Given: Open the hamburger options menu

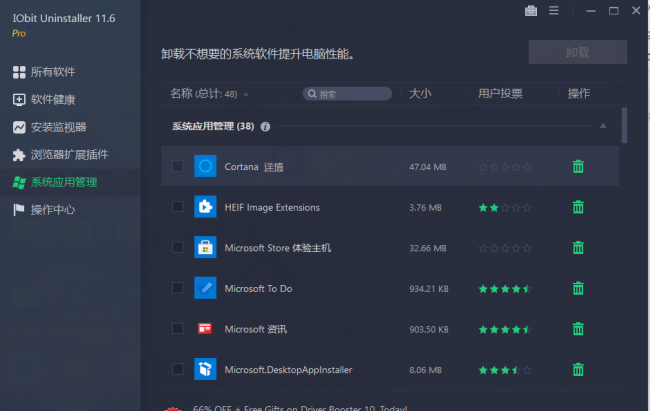Looking at the screenshot, I should click(553, 10).
